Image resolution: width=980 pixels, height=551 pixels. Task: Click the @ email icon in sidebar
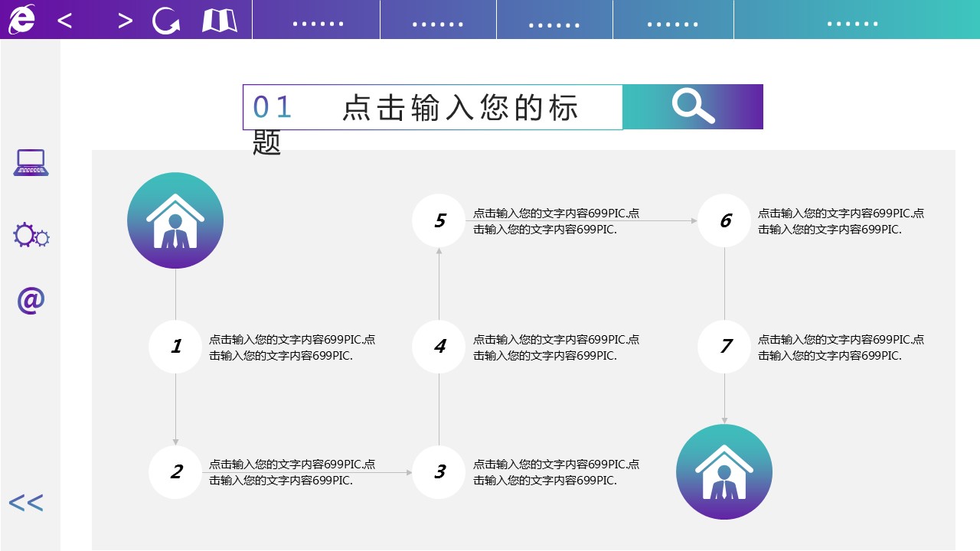(x=31, y=300)
